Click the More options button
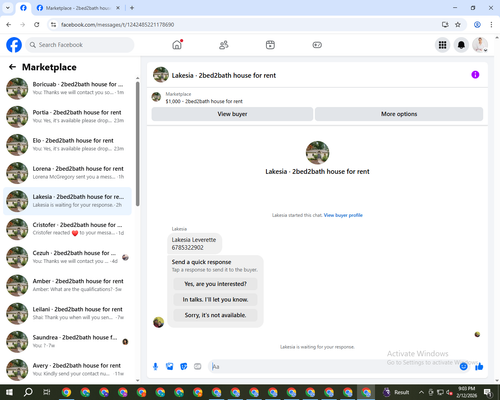This screenshot has width=500, height=400. tap(399, 114)
